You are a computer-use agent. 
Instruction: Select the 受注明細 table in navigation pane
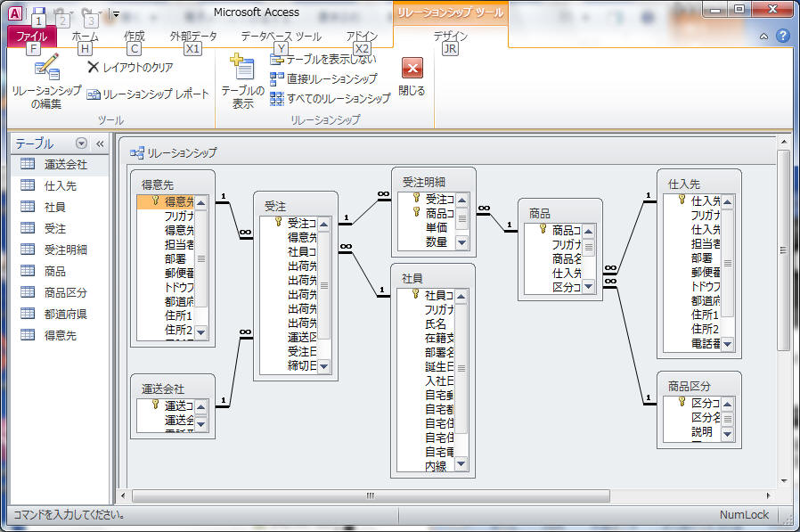click(x=60, y=250)
